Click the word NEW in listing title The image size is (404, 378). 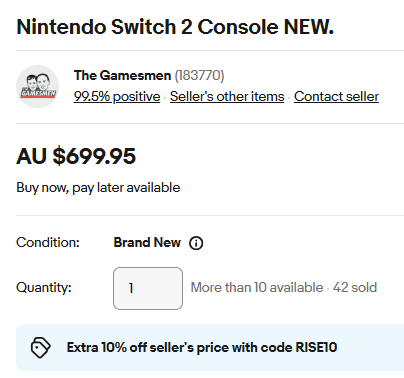tap(308, 27)
